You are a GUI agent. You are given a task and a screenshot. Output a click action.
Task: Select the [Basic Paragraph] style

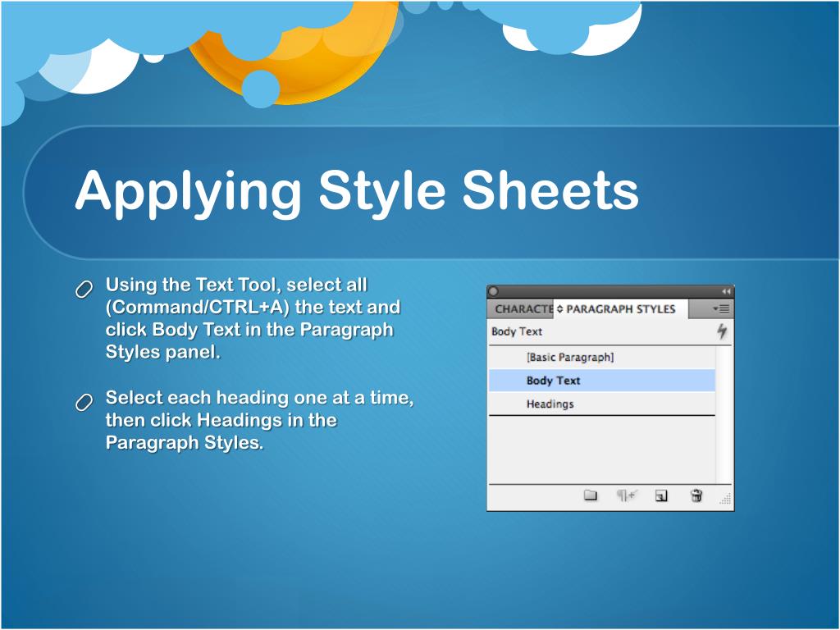602,358
